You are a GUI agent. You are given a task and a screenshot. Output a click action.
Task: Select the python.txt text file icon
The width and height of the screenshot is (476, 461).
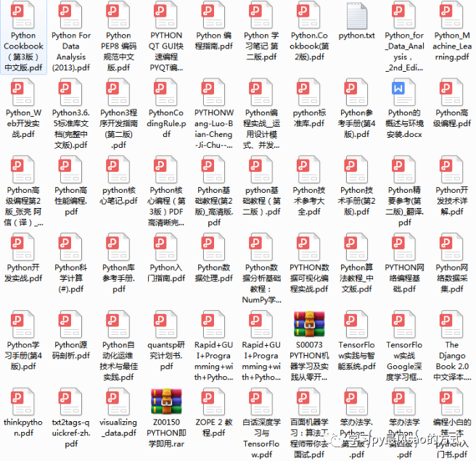click(x=357, y=15)
